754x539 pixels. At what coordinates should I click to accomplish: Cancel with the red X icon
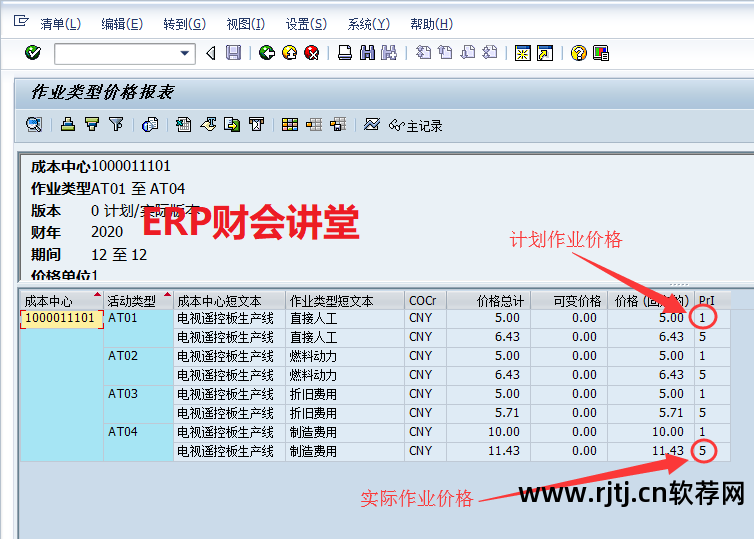[312, 52]
